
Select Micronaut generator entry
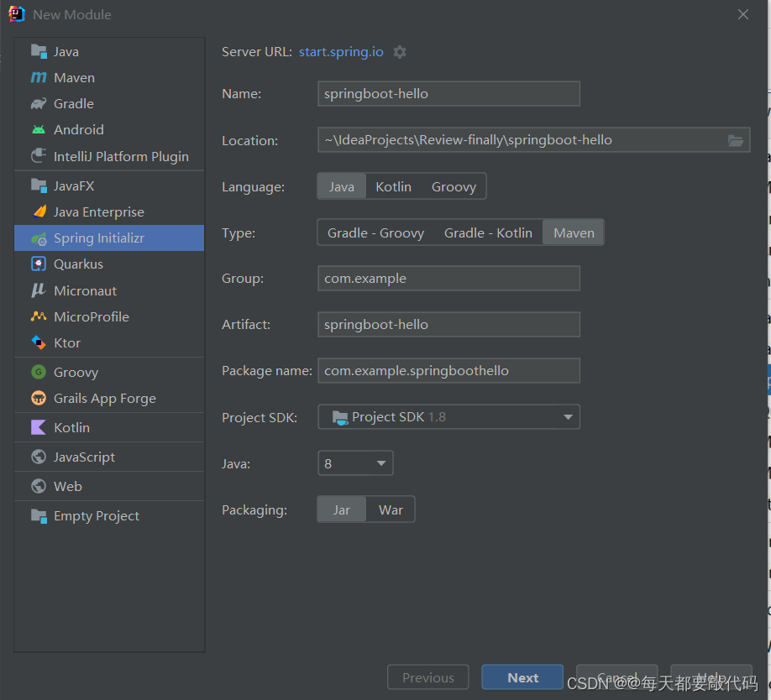click(x=109, y=290)
